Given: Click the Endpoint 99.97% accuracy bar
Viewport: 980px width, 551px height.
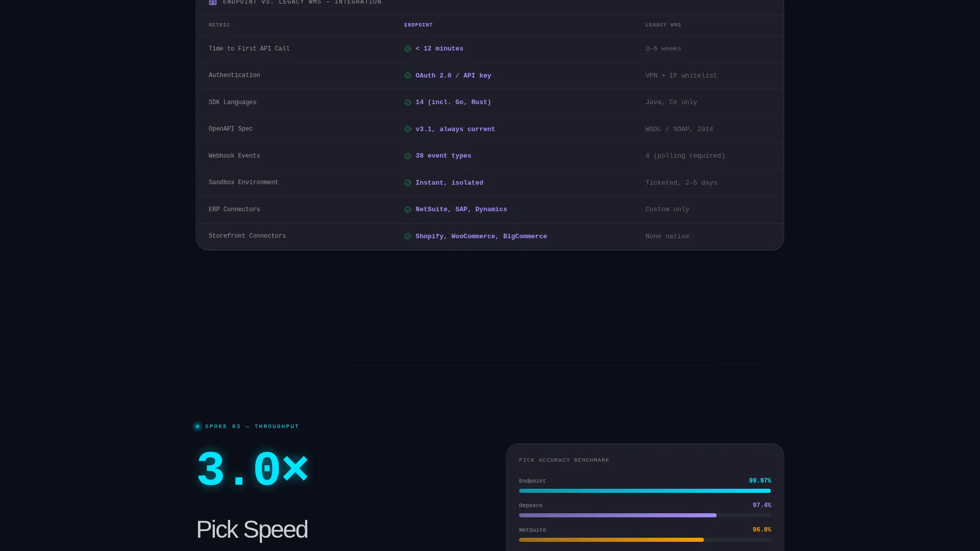Looking at the screenshot, I should point(645,491).
